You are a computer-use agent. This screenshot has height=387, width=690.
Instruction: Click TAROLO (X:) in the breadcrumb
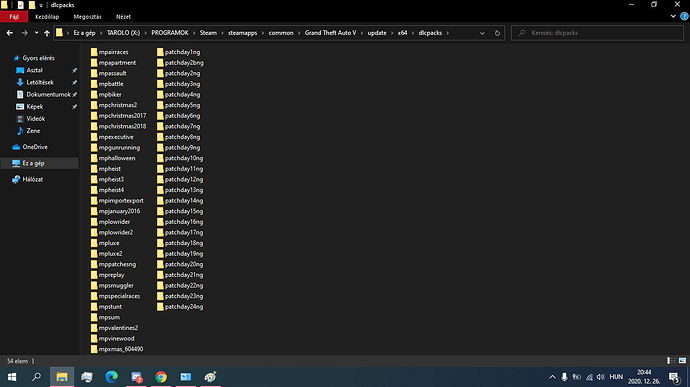pos(123,33)
